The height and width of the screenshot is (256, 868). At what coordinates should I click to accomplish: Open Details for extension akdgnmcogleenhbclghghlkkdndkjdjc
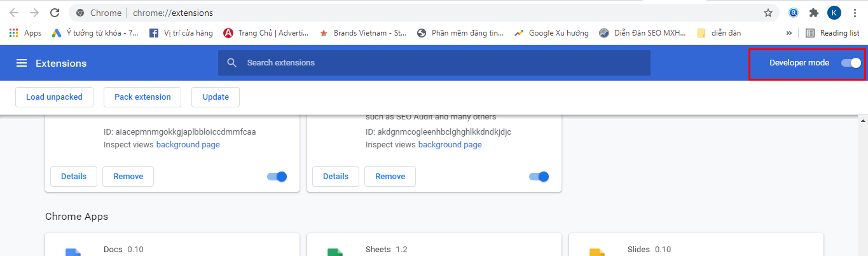coord(336,177)
